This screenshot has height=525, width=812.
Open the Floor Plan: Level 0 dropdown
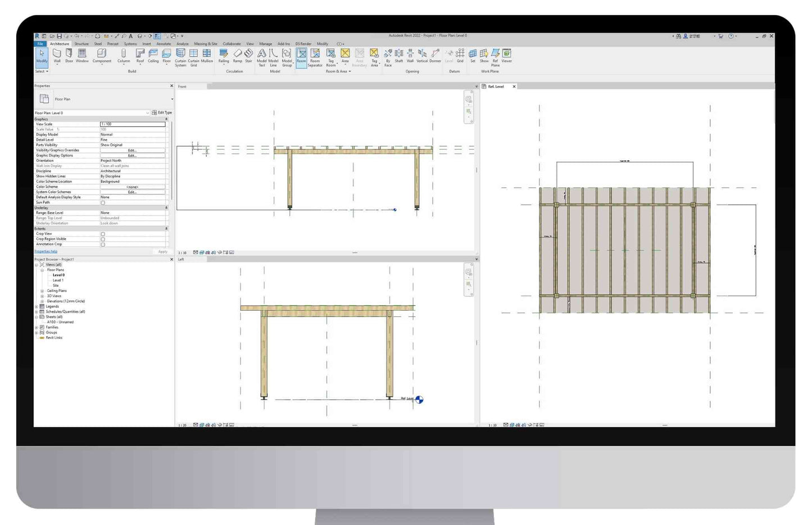tap(147, 113)
